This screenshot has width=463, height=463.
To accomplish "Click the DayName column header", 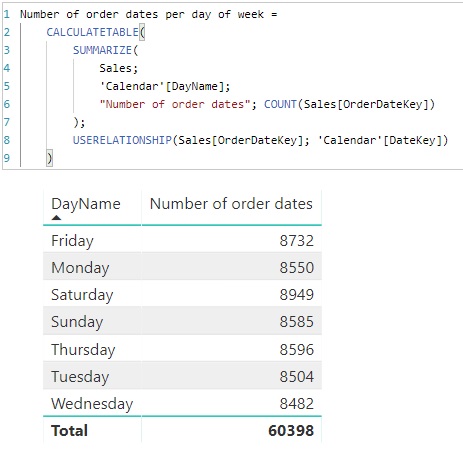I will click(x=86, y=204).
